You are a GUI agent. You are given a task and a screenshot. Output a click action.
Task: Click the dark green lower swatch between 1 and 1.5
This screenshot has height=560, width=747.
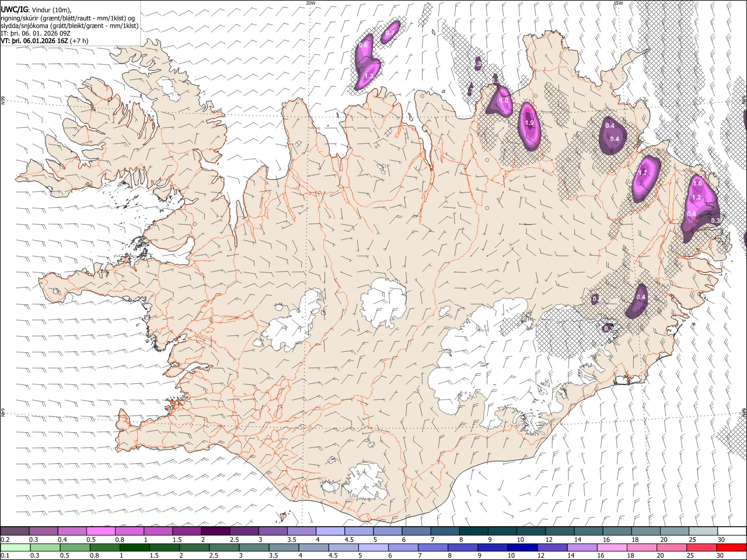[135, 547]
